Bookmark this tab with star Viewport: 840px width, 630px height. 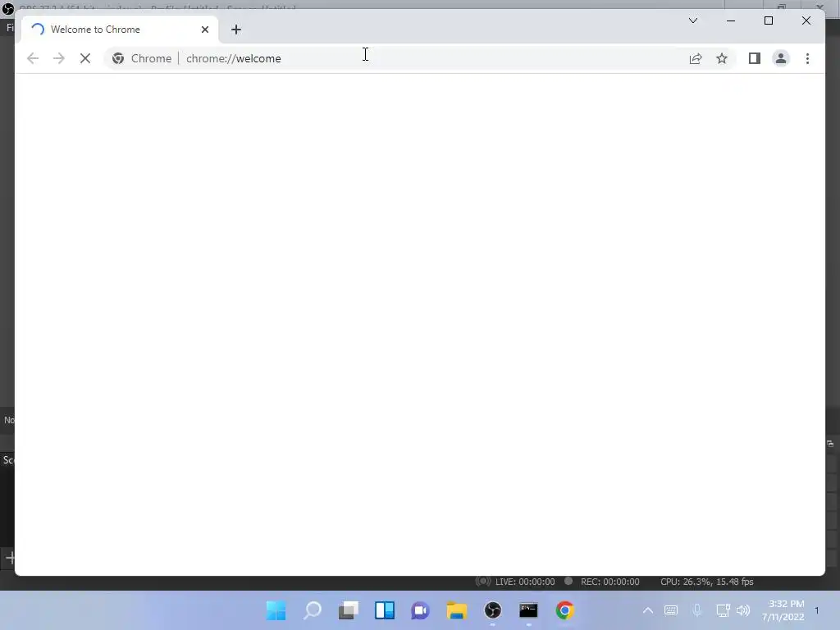722,58
